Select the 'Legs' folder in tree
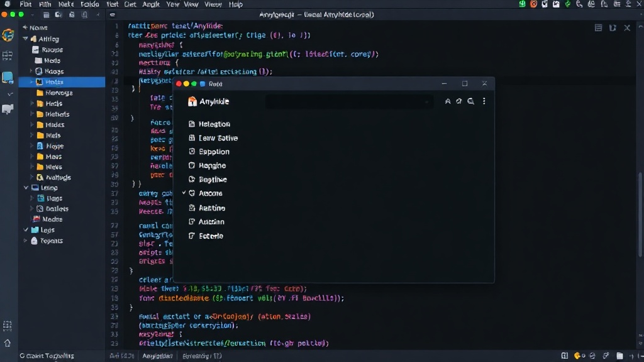Image resolution: width=644 pixels, height=362 pixels. point(43,230)
